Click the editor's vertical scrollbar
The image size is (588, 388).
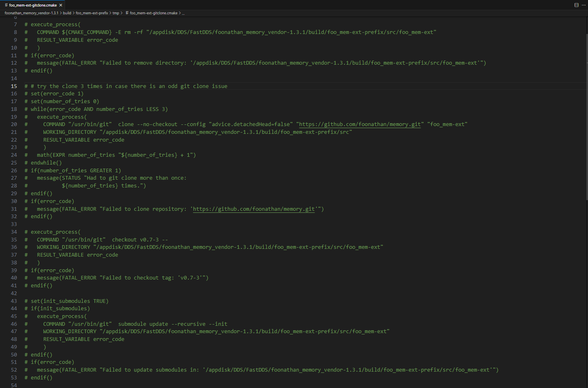(586, 123)
